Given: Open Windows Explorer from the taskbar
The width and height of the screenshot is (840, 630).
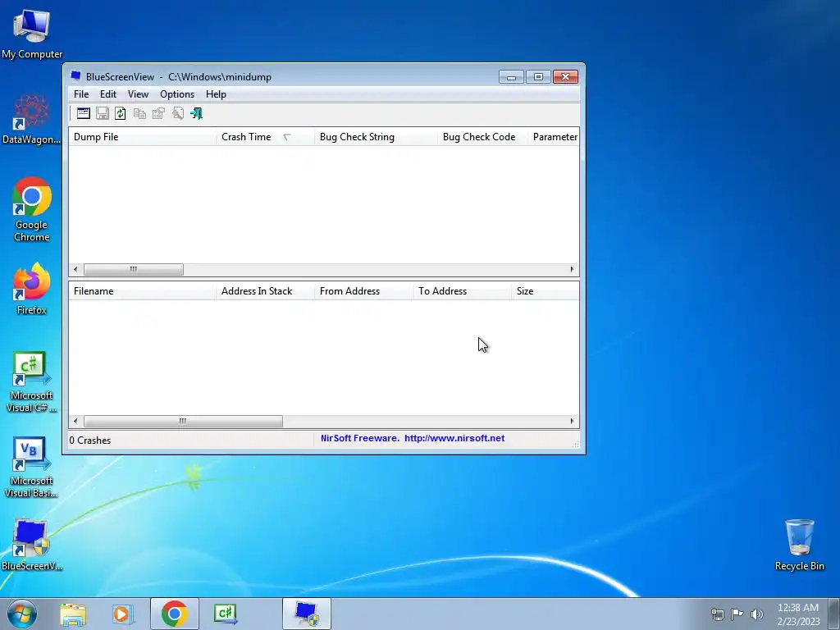Looking at the screenshot, I should point(73,614).
